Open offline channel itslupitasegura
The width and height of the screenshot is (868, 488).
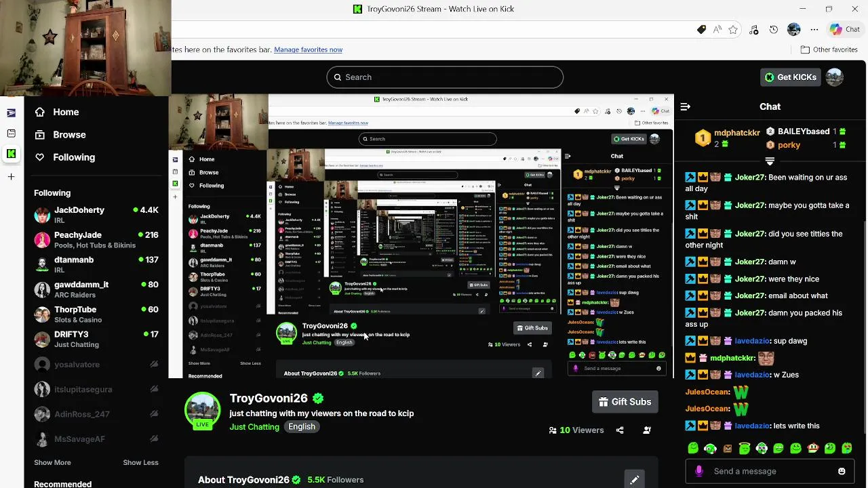point(96,390)
